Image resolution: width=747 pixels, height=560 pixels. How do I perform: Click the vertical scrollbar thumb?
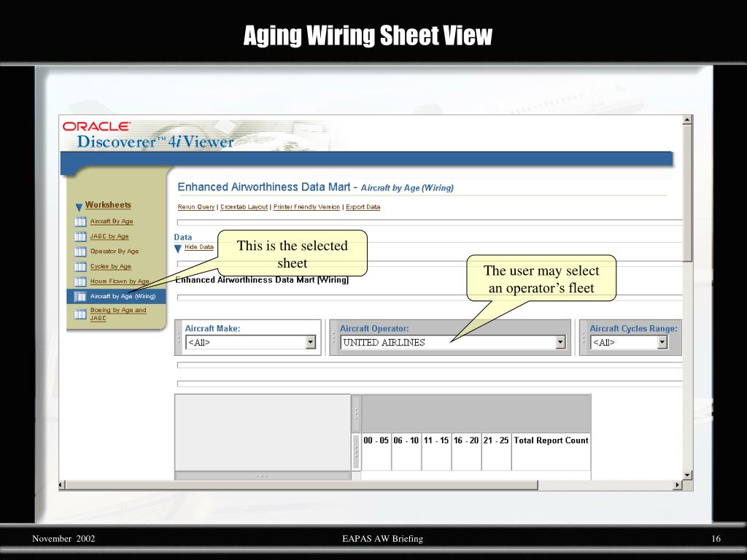[687, 192]
